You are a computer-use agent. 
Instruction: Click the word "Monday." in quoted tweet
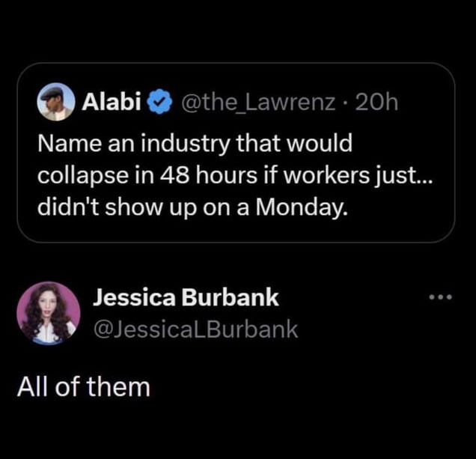click(301, 207)
